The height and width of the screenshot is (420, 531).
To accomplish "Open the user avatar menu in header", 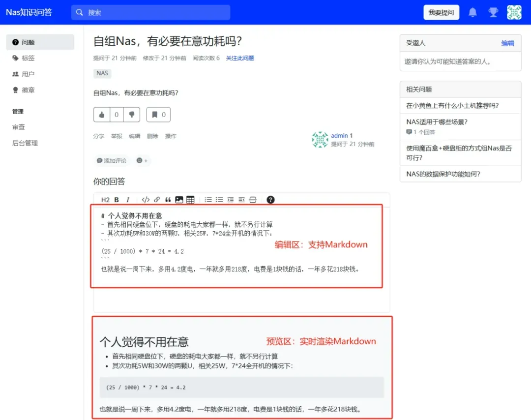I will 514,13.
